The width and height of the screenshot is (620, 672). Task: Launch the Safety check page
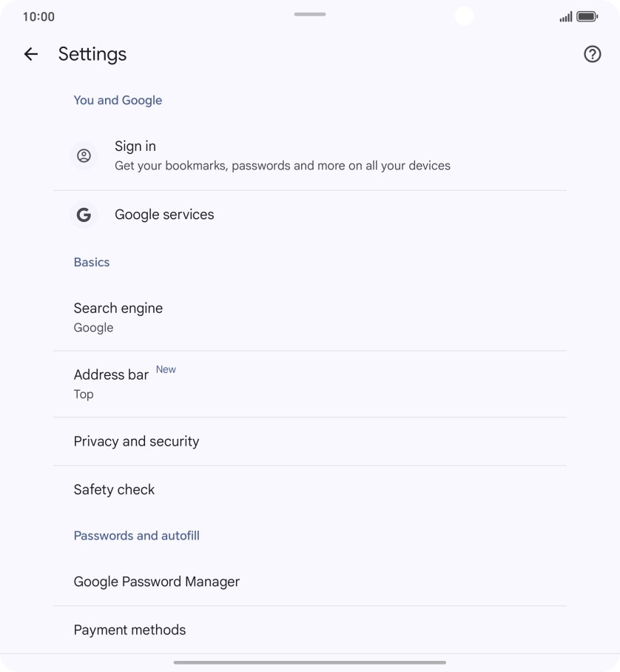pyautogui.click(x=115, y=489)
